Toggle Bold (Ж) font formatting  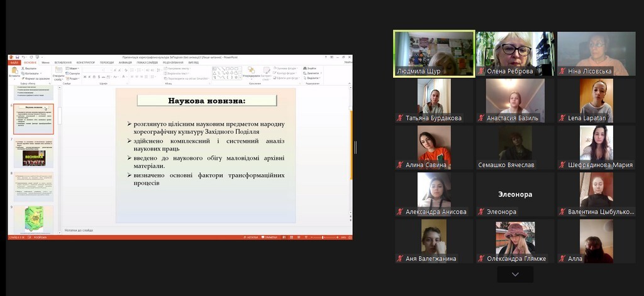[85, 77]
